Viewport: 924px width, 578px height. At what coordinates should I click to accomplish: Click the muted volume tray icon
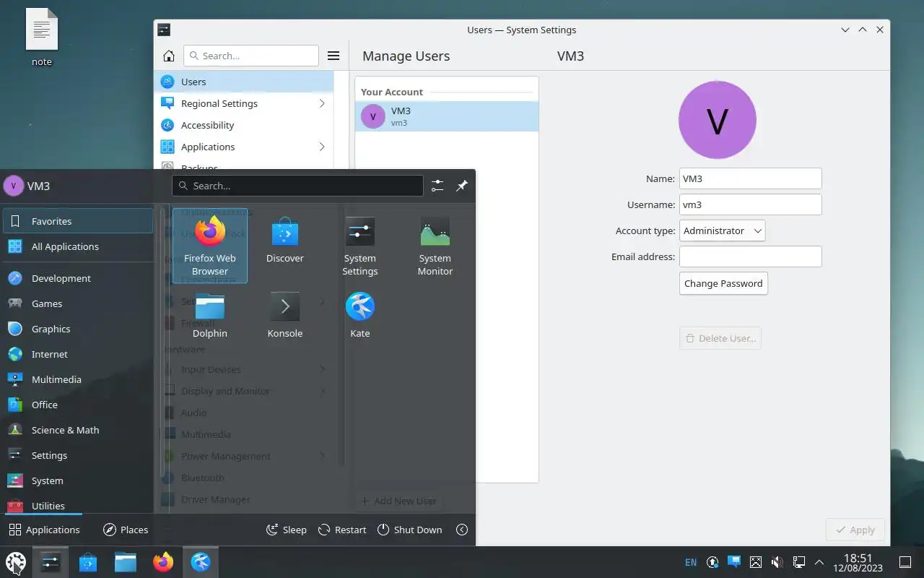777,562
